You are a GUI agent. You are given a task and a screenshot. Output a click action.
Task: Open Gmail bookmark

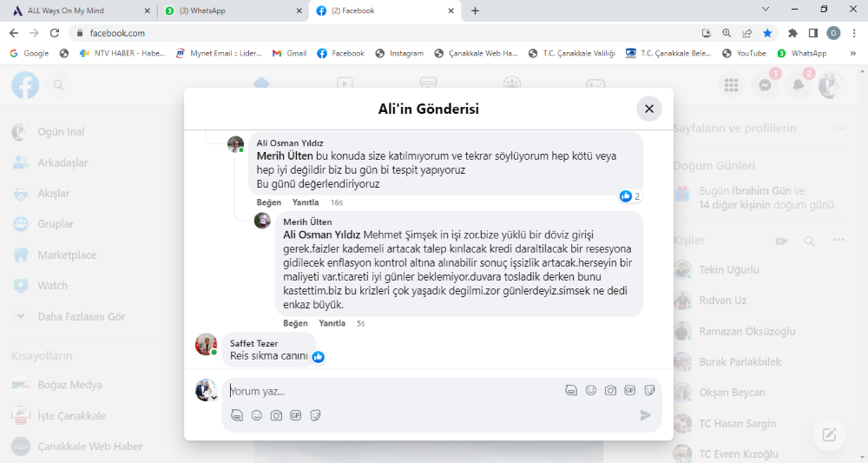point(290,53)
